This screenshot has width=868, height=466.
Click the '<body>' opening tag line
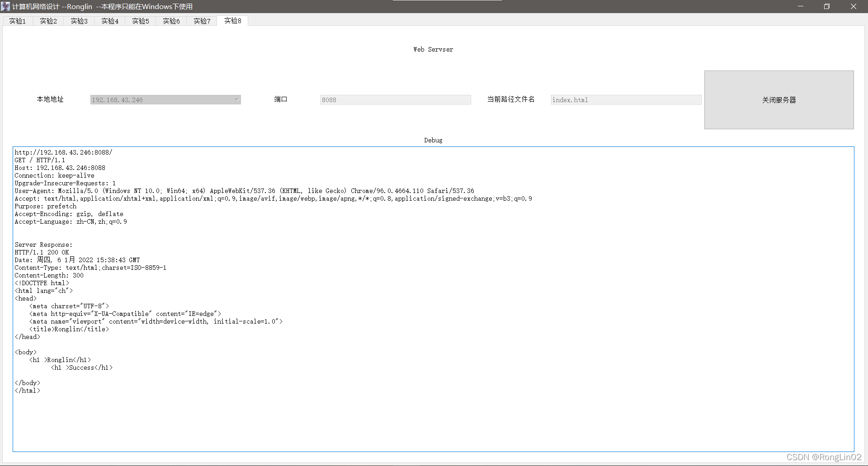click(26, 352)
